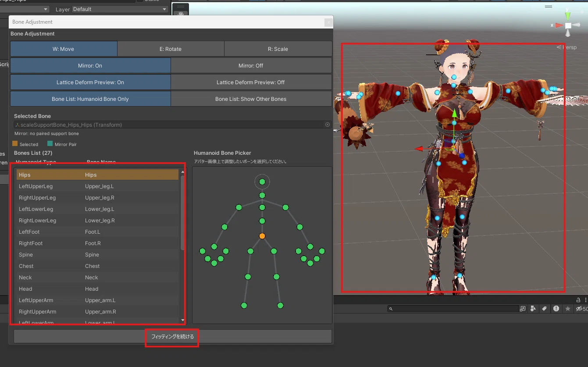Viewport: 588px width, 367px height.
Task: Select the RightUpperLeg bone row
Action: (98, 198)
